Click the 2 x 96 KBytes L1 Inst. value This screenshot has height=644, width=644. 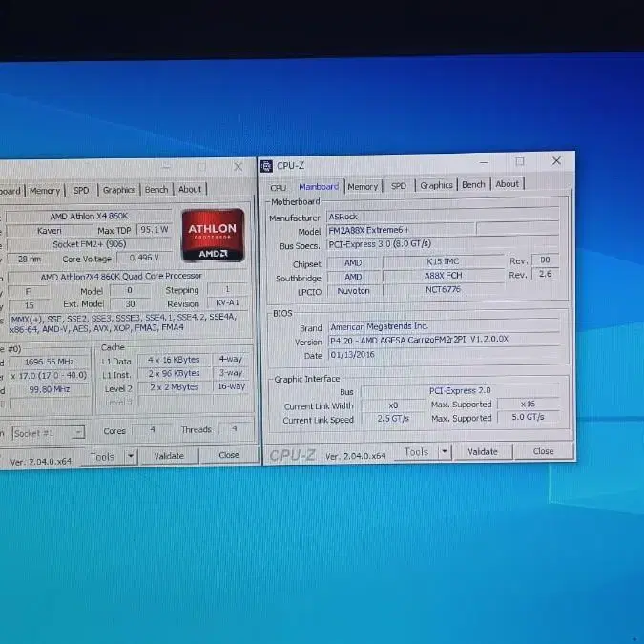(174, 373)
